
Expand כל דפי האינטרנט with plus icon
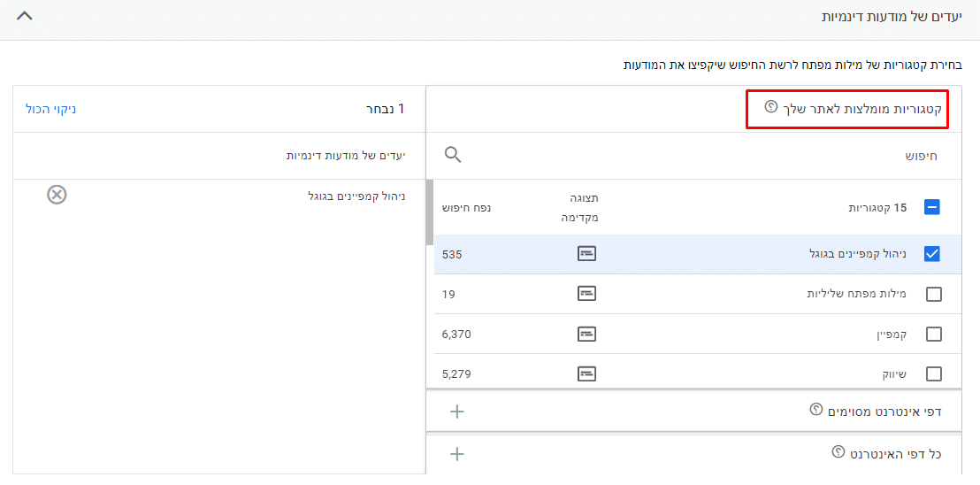[x=457, y=454]
